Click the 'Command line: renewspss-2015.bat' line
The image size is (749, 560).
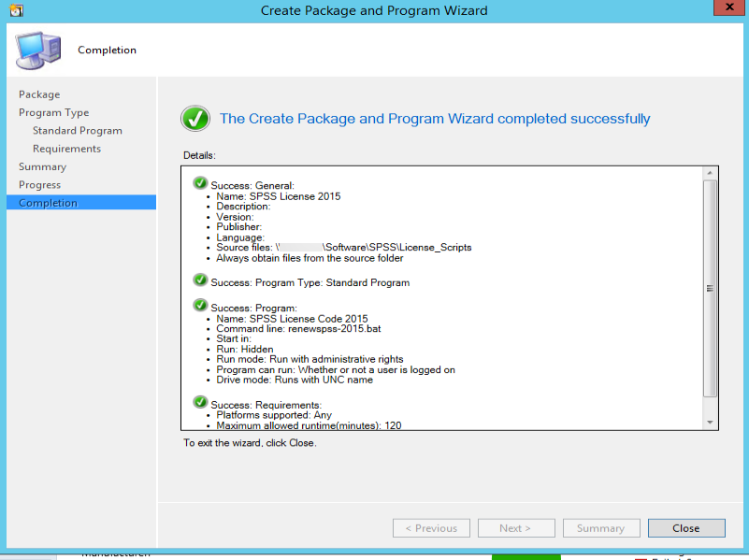coord(298,329)
